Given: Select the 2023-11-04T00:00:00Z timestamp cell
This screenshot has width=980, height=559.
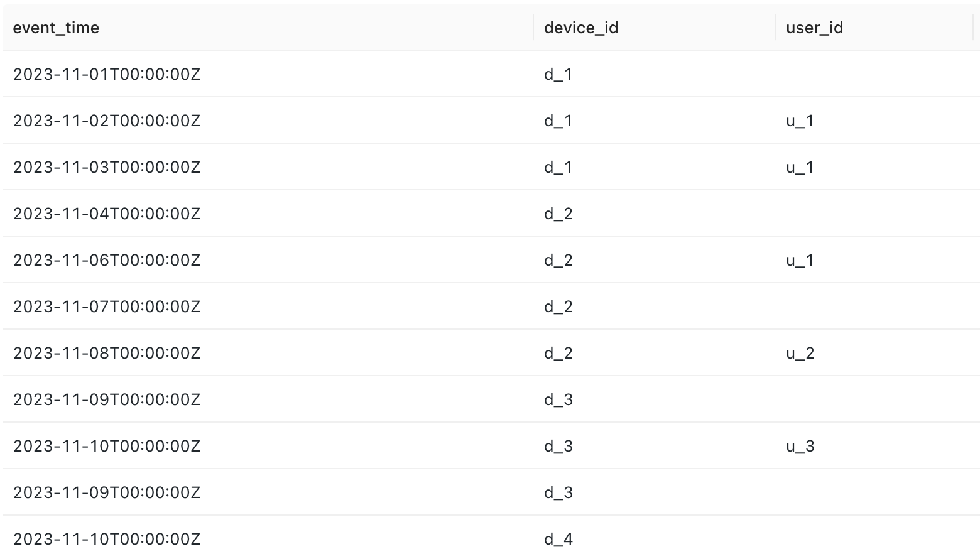Looking at the screenshot, I should pos(107,214).
